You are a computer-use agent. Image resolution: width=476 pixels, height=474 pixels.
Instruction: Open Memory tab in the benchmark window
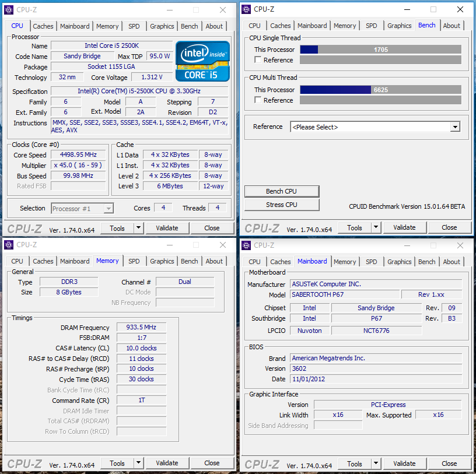coord(345,26)
